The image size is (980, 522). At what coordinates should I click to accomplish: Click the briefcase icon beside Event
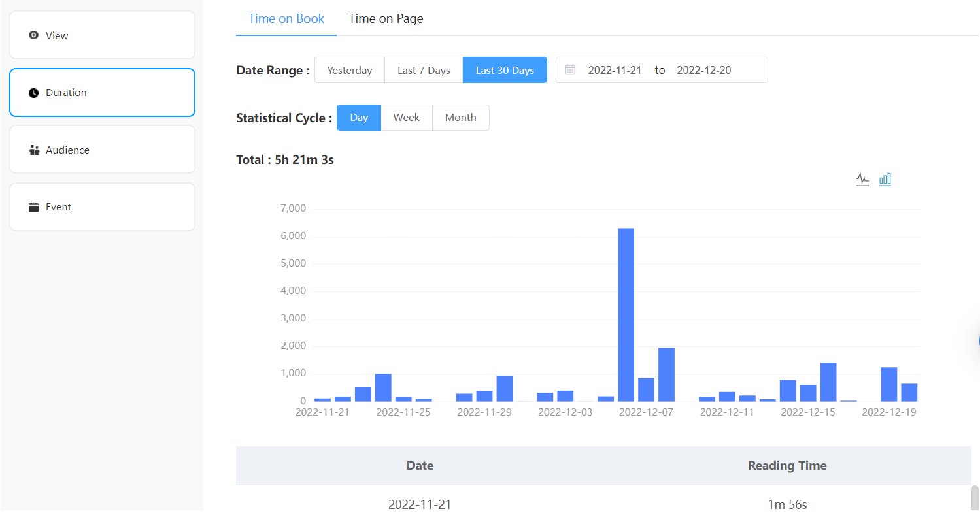[33, 206]
